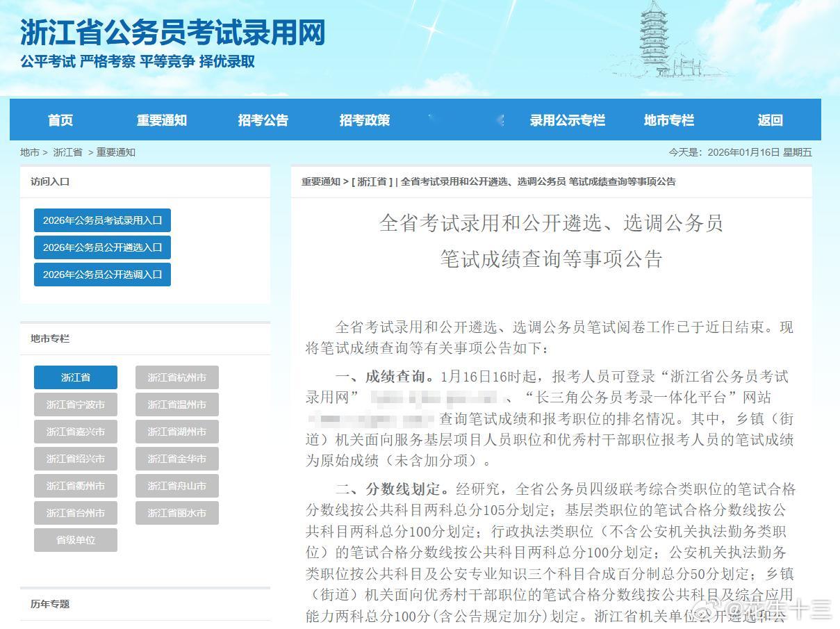The height and width of the screenshot is (629, 840).
Task: Click the 返回 navigation item
Action: pos(768,120)
